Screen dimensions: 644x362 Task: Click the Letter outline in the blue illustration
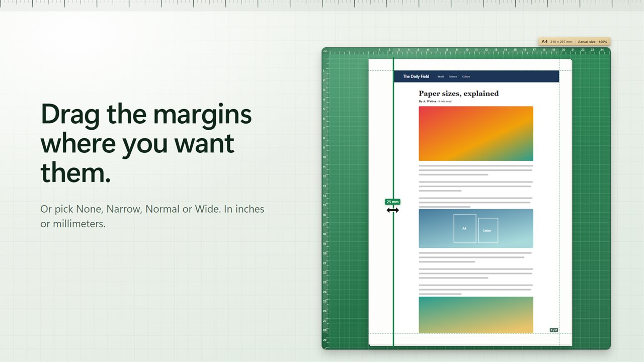coord(488,230)
